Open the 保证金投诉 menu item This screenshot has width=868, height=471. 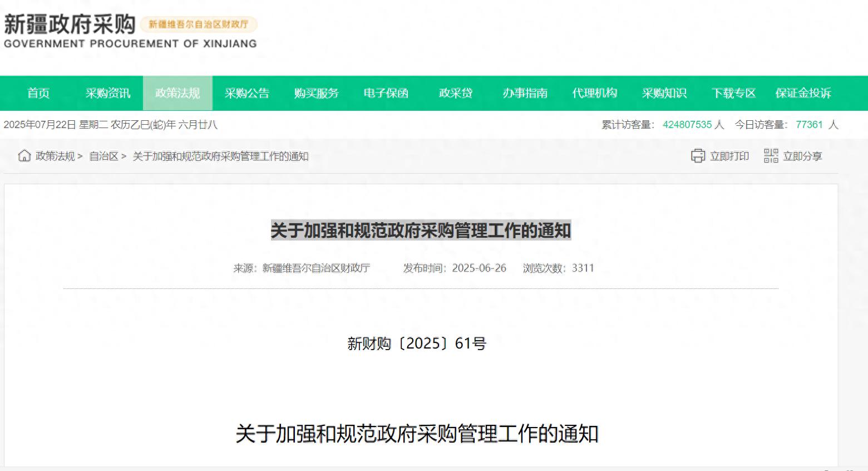point(802,93)
